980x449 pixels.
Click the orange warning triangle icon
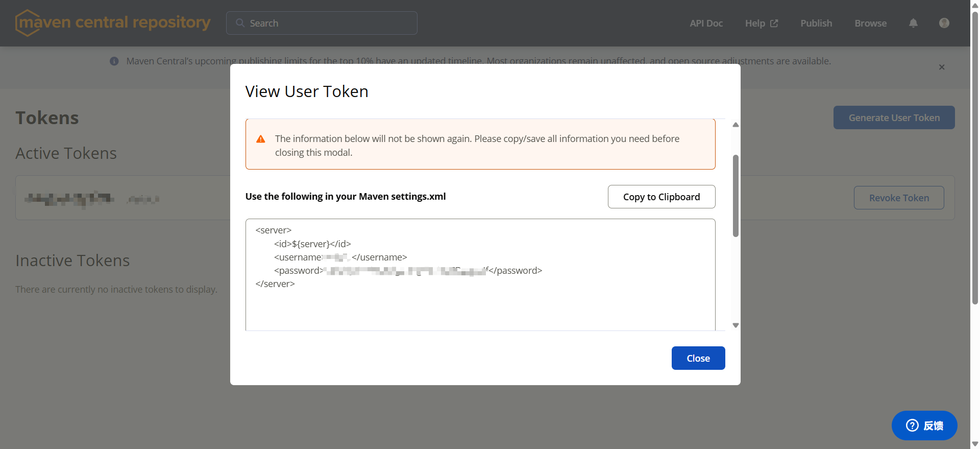click(261, 139)
